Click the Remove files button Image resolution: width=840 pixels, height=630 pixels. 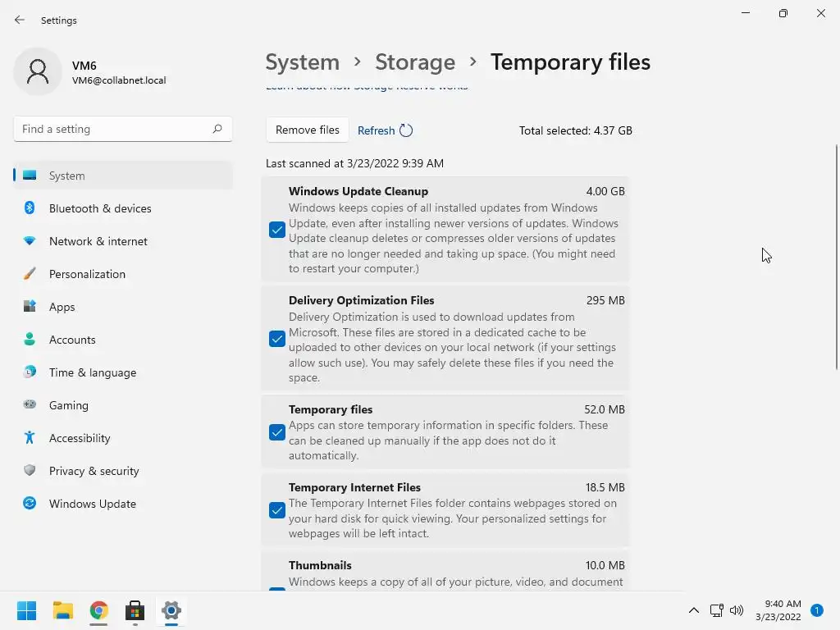[x=307, y=130]
